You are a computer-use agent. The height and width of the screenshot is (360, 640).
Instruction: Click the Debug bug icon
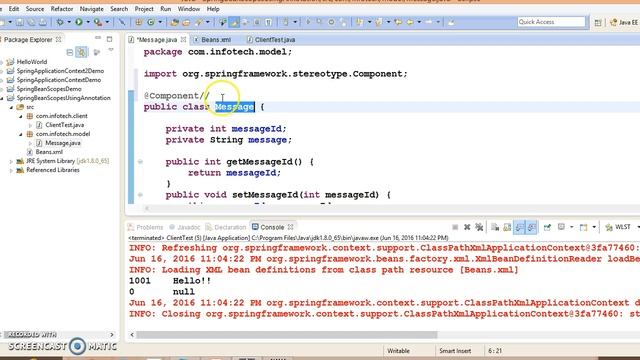point(60,22)
